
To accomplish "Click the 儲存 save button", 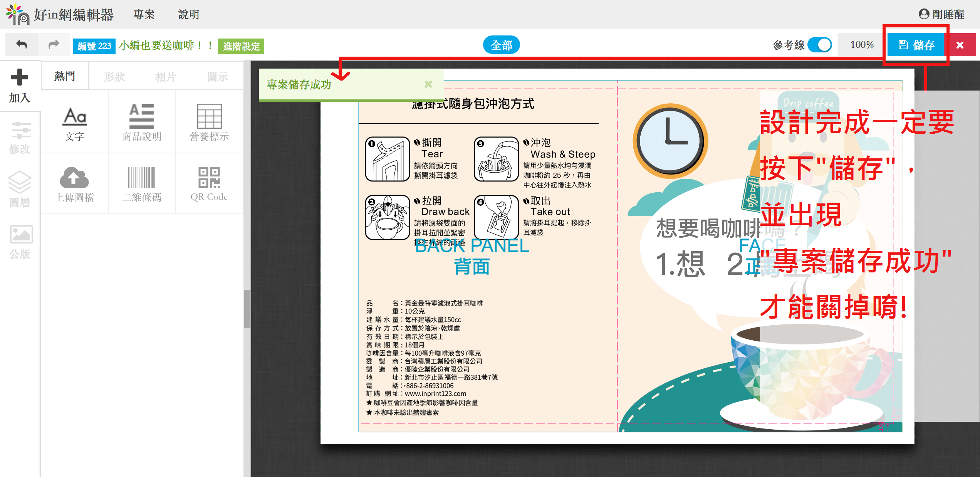I will tap(916, 45).
